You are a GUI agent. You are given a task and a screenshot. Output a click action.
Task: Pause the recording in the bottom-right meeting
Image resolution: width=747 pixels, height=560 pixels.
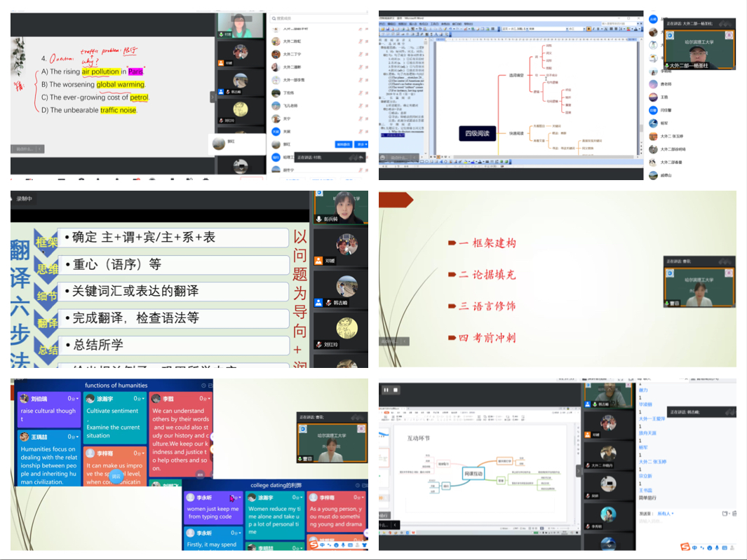tap(386, 390)
